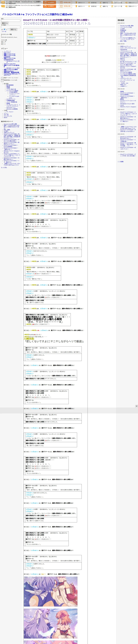Click ここを編集 in the right sidebar
The height and width of the screenshot is (644, 138).
point(120,162)
